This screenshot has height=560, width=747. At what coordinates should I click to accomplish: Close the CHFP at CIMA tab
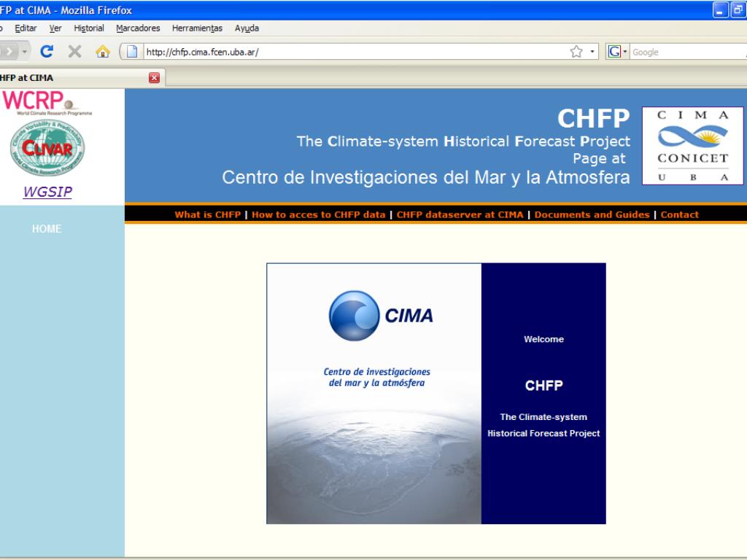pos(154,77)
